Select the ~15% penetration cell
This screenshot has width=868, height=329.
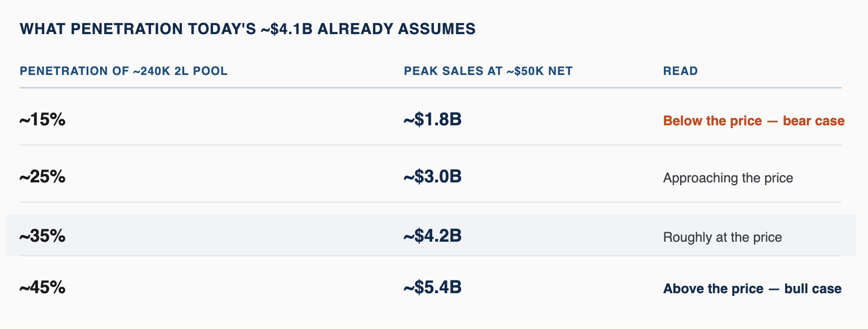click(43, 120)
